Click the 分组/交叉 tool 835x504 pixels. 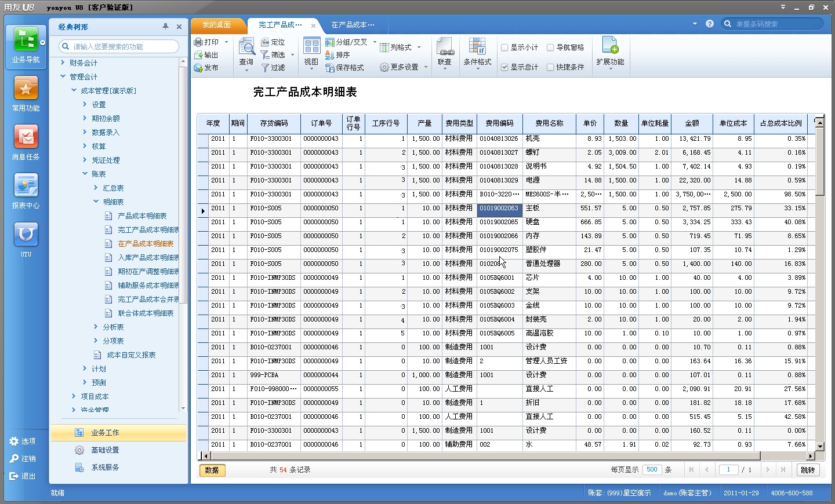click(x=347, y=42)
